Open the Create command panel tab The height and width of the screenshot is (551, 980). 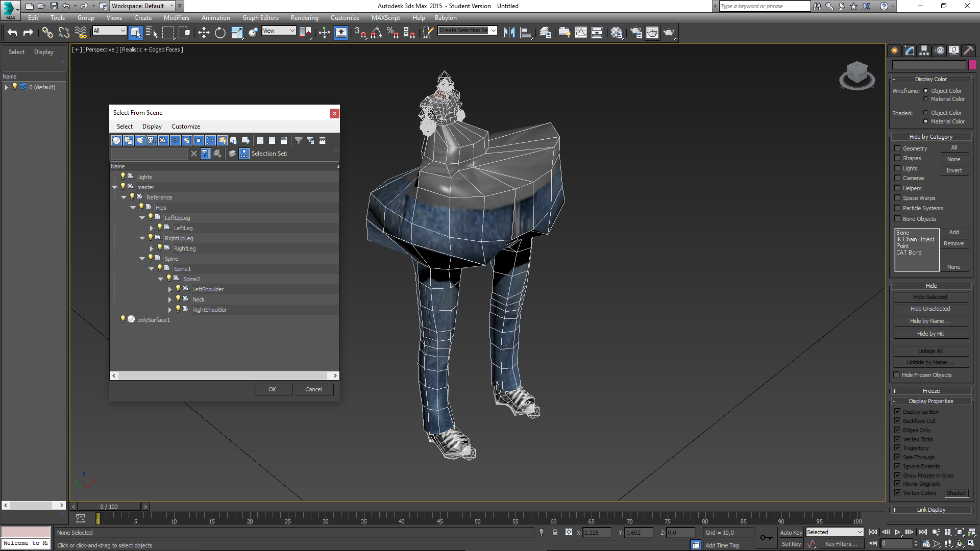point(895,50)
